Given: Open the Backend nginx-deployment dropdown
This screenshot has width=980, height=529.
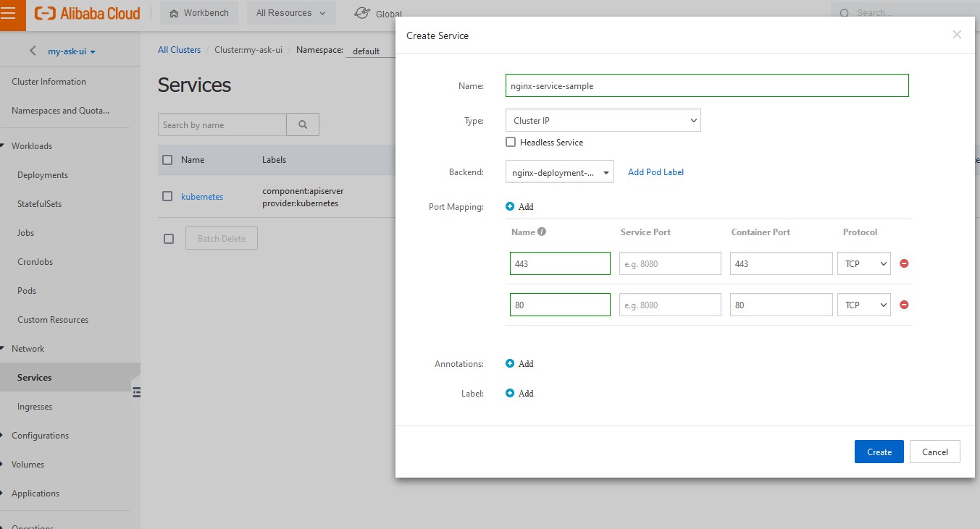Looking at the screenshot, I should click(559, 172).
